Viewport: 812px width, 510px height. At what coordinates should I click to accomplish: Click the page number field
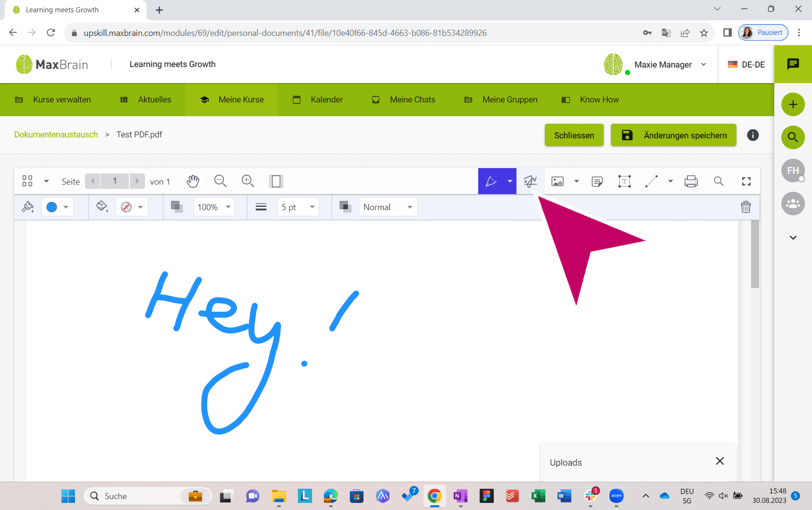click(x=115, y=181)
